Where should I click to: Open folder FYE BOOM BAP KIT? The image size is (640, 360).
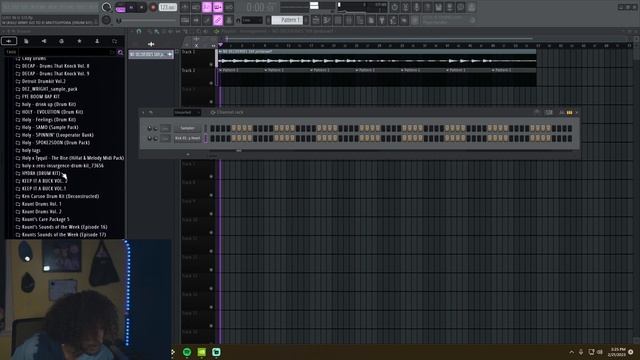pos(40,97)
